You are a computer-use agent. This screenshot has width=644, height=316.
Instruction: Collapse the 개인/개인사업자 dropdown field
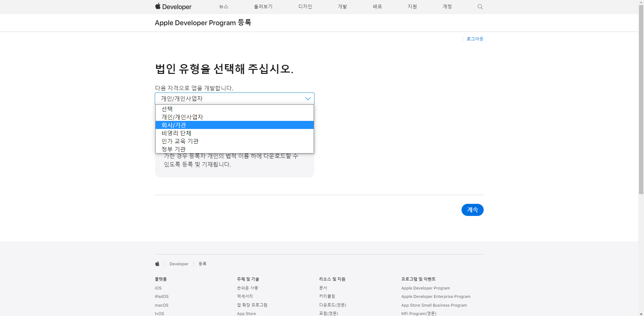(234, 99)
